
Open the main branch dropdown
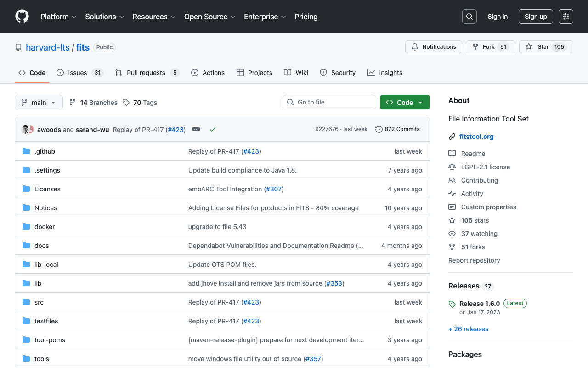point(39,102)
